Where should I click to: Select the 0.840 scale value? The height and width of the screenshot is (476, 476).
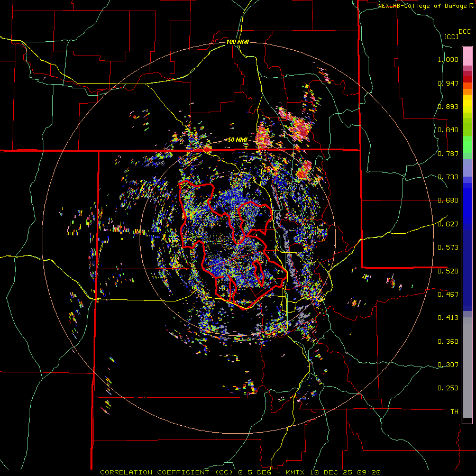point(448,130)
